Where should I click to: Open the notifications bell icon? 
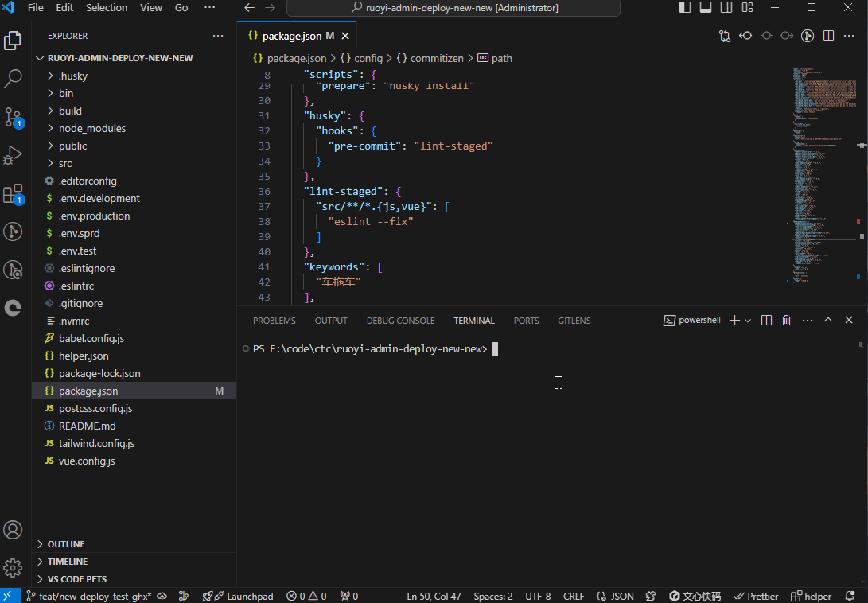850,597
